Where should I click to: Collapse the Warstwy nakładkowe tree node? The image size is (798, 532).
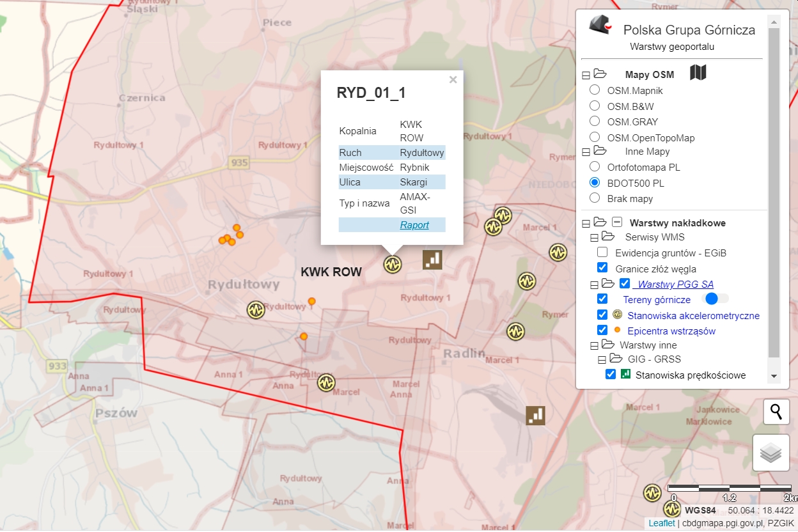(586, 224)
